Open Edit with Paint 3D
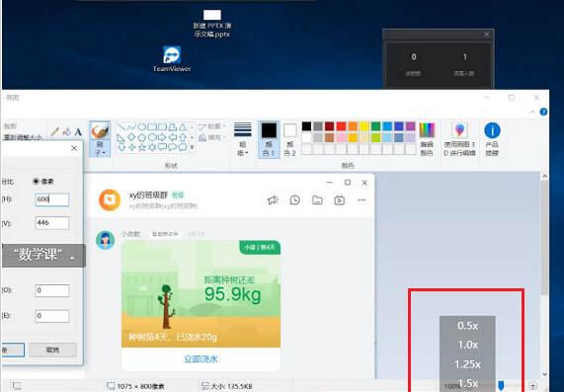This screenshot has height=392, width=564. [459, 139]
